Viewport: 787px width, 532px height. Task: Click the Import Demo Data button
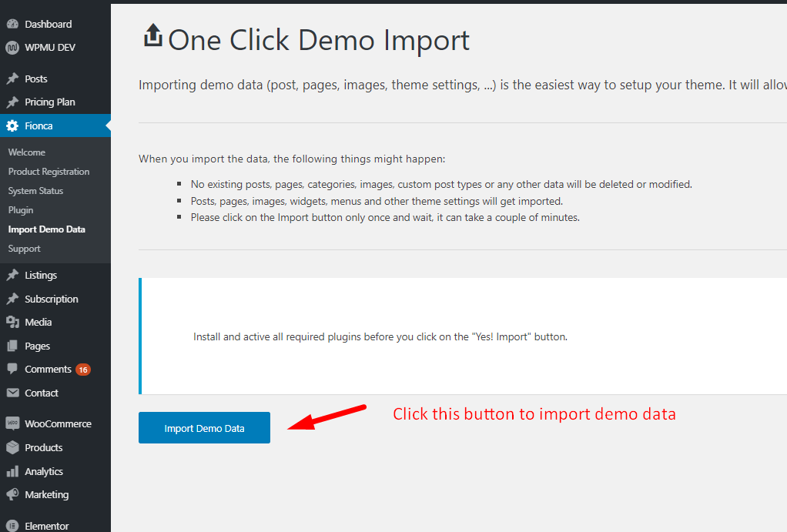coord(203,427)
